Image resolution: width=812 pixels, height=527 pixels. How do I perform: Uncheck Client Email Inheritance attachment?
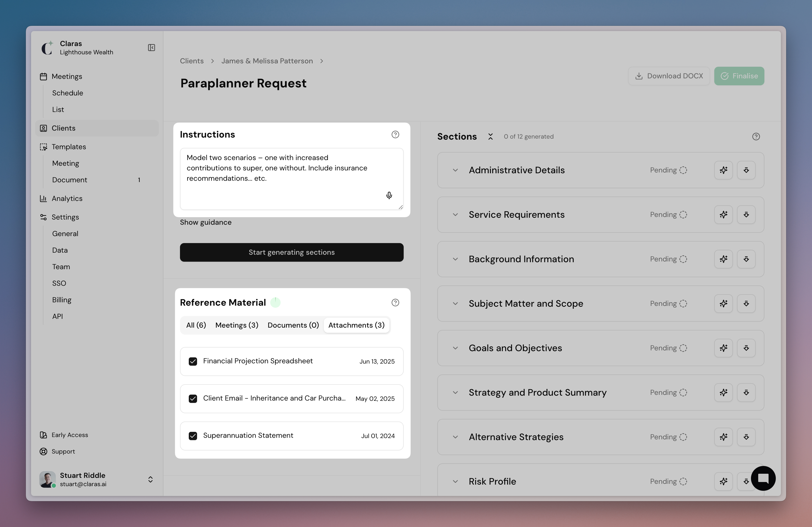(x=193, y=399)
